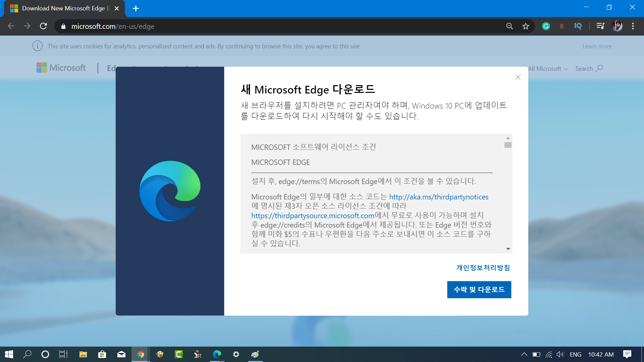The image size is (644, 362).
Task: Select the Download New Microsoft Edge tab
Action: pos(64,8)
